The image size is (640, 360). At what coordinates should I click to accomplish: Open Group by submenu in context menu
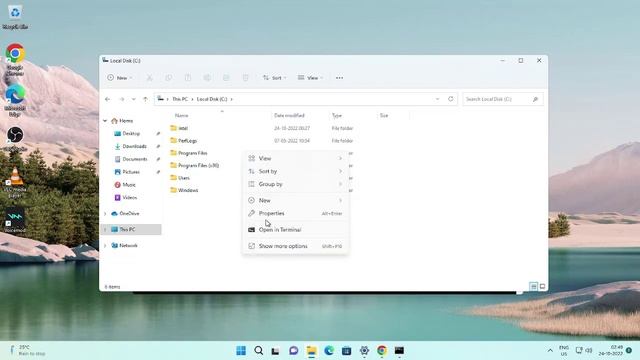tap(296, 184)
